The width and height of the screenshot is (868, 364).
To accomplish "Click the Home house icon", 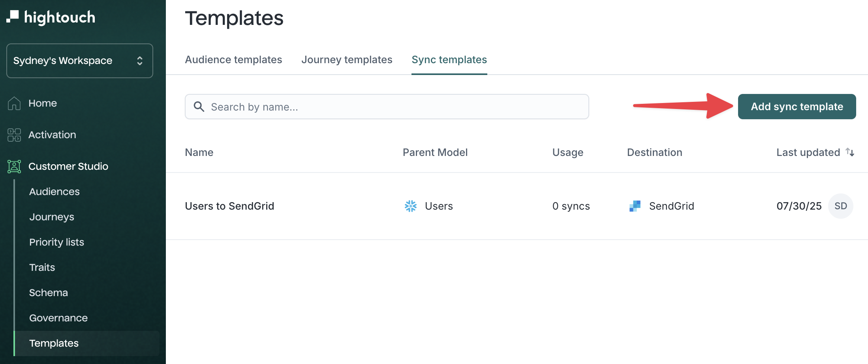I will pos(14,103).
